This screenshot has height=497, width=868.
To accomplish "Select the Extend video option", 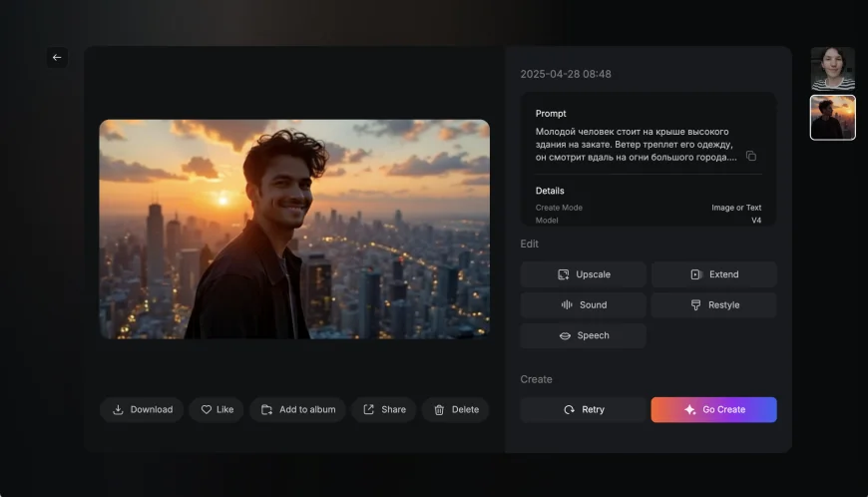I will [713, 274].
